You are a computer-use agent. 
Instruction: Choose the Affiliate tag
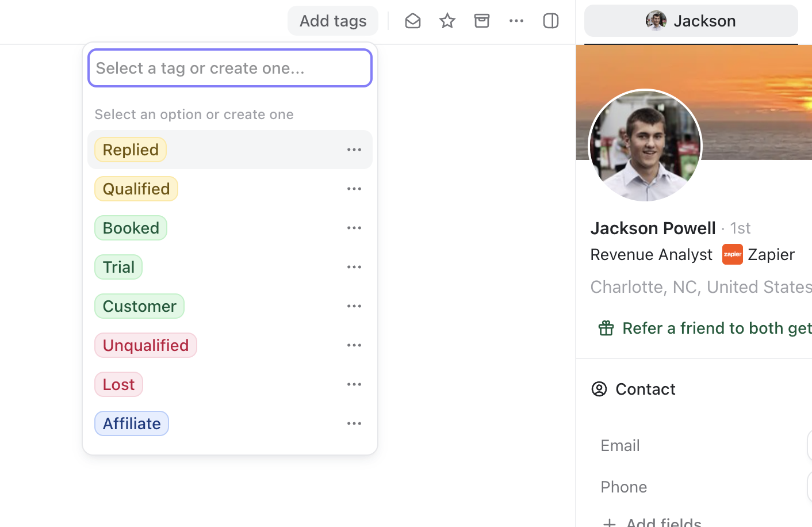coord(132,423)
